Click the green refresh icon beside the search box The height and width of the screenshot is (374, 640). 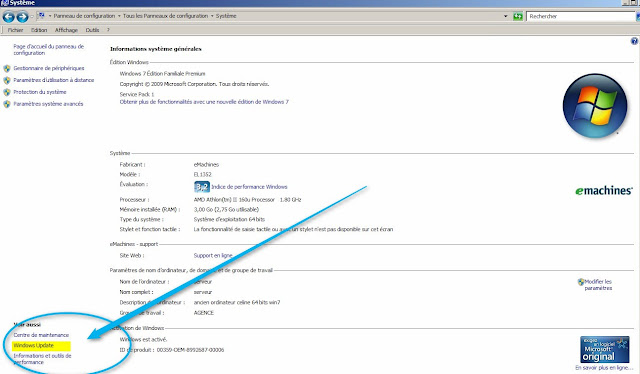pos(518,16)
